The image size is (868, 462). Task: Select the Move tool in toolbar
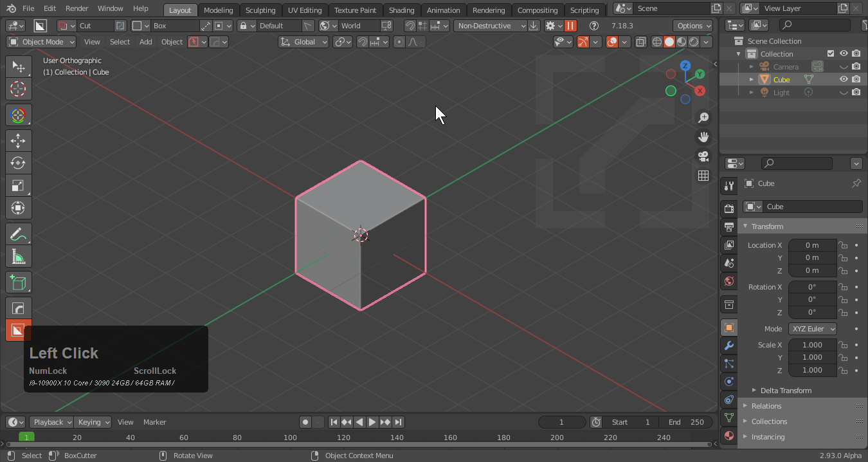click(18, 140)
